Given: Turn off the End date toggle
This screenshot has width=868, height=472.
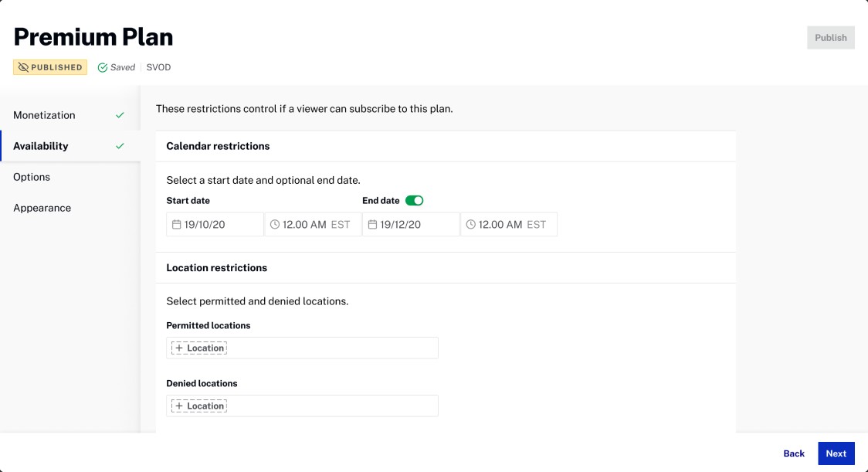Looking at the screenshot, I should click(414, 201).
